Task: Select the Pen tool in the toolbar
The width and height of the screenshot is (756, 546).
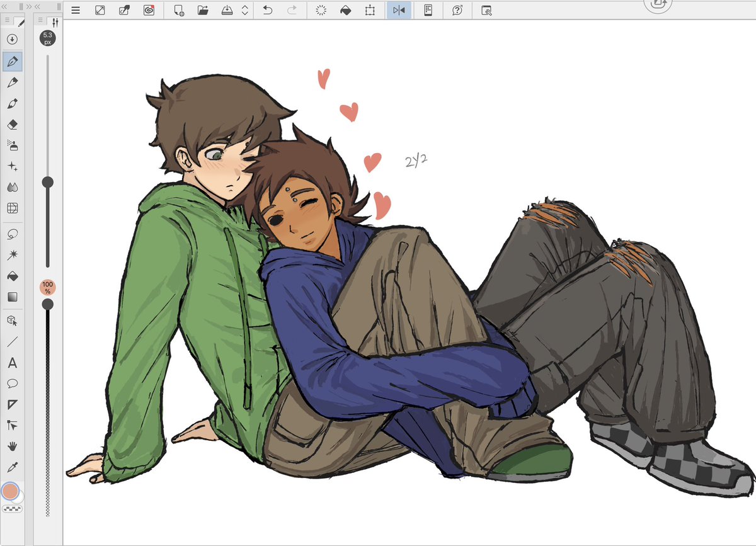Action: pyautogui.click(x=12, y=61)
